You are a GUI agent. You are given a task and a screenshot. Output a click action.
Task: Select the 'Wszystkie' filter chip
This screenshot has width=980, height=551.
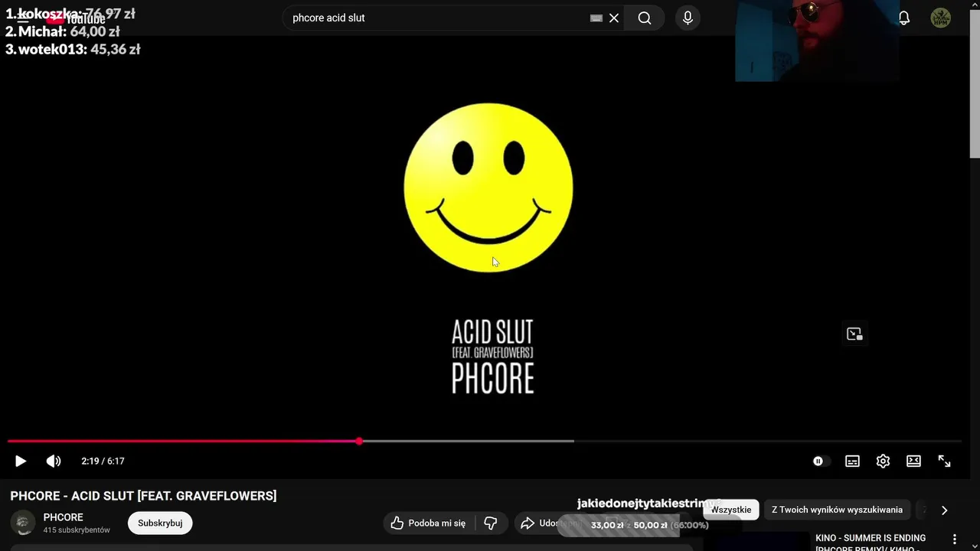(x=731, y=510)
